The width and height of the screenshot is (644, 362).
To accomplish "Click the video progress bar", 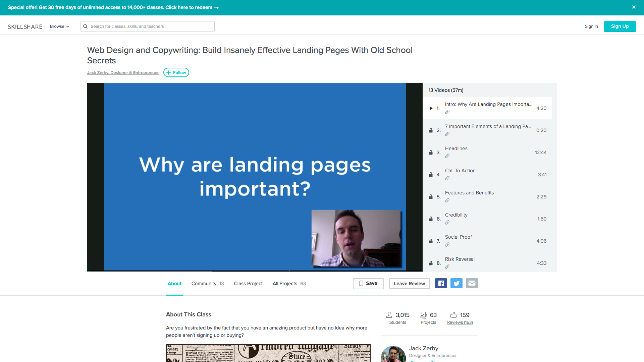I will click(x=255, y=270).
